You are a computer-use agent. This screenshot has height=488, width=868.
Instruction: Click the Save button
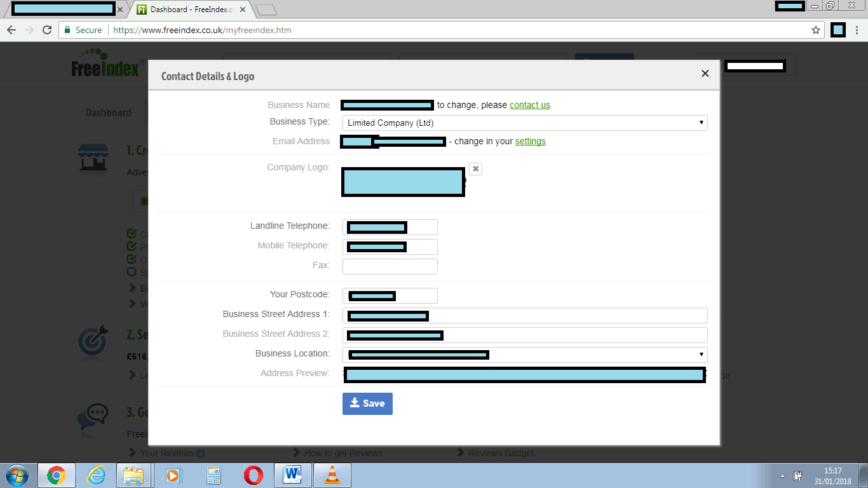point(367,403)
